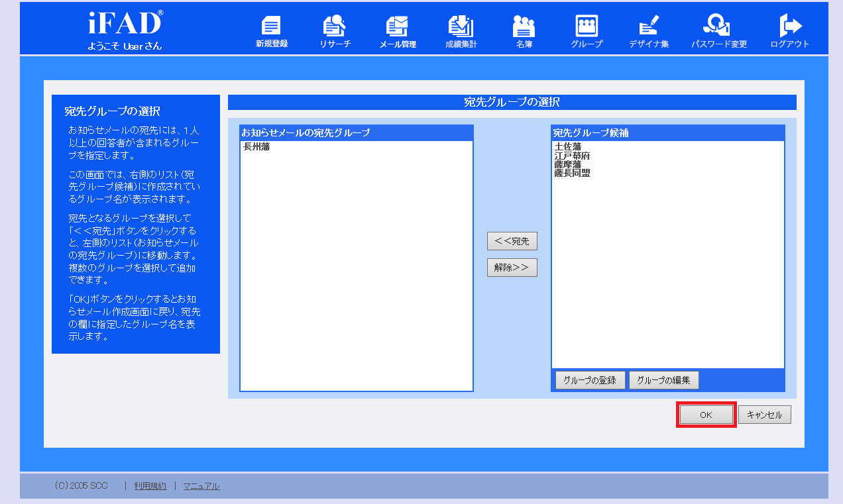Open the リサーチ icon
Viewport: 843px width, 504px height.
click(335, 32)
